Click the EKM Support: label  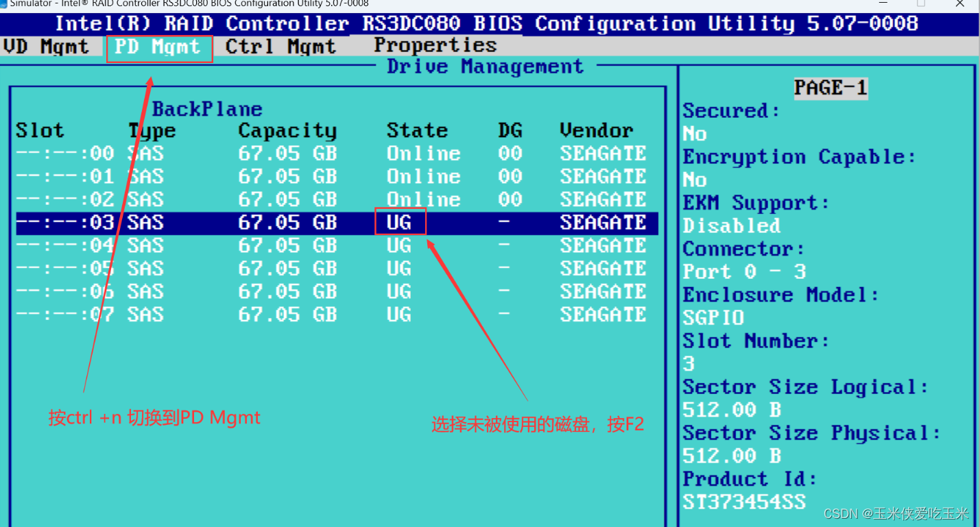(756, 204)
